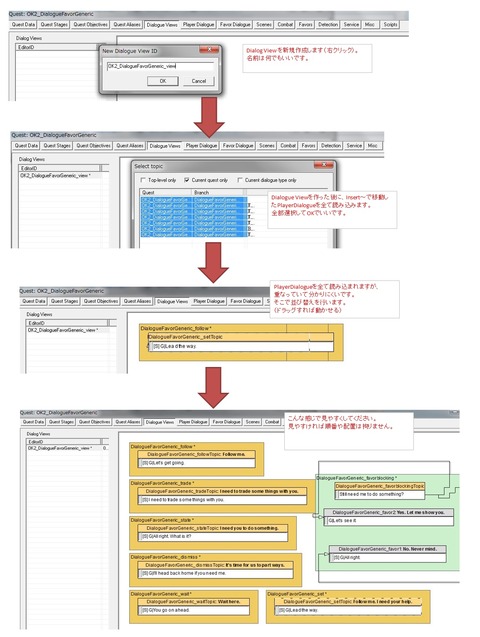Select the DialogueFavorGeneric_set branch title

pyautogui.click(x=297, y=594)
